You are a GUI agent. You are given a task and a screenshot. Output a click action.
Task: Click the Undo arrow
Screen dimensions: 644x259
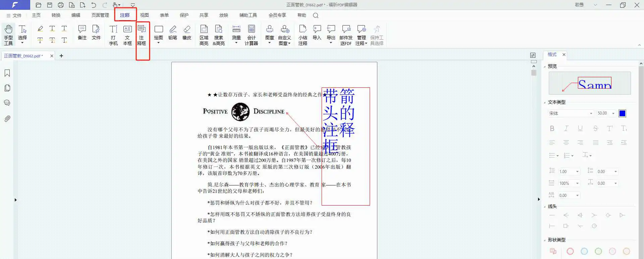click(94, 5)
